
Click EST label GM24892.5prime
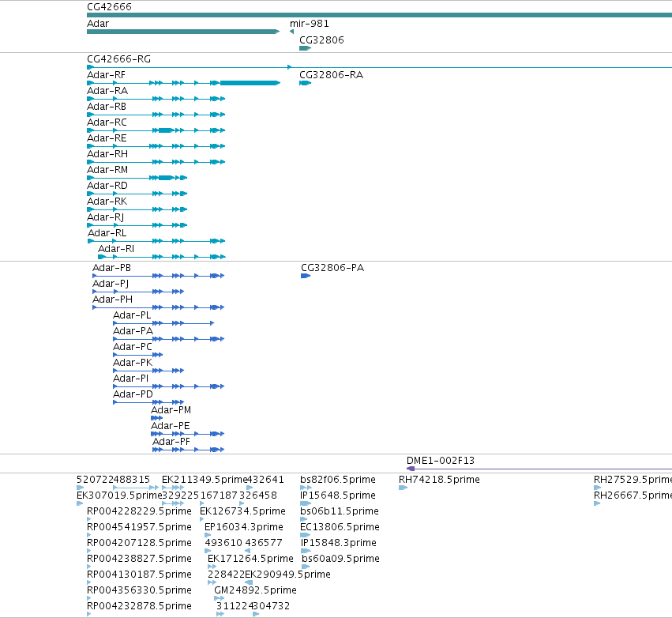255,590
